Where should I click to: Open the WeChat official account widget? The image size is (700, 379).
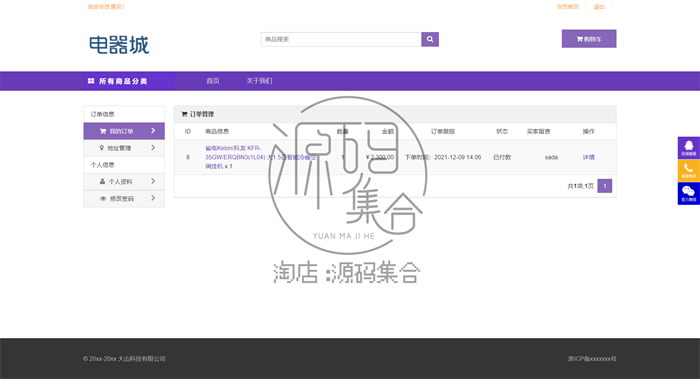click(688, 193)
